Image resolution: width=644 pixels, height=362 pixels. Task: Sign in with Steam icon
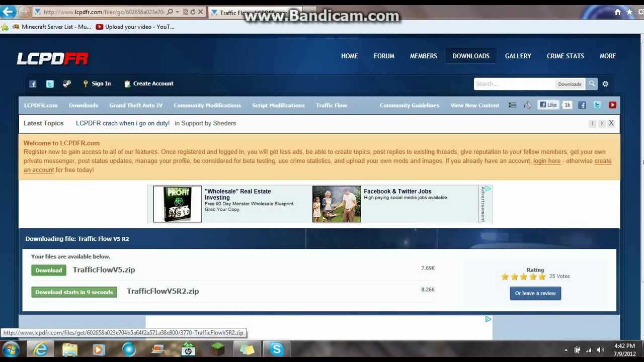tap(67, 84)
